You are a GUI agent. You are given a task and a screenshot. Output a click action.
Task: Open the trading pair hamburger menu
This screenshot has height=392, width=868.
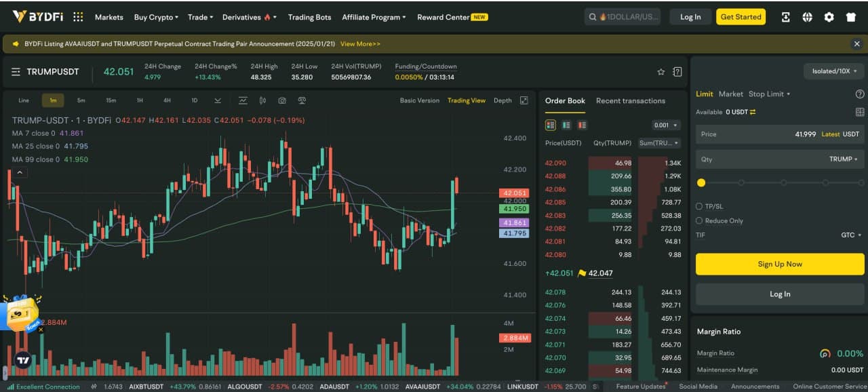click(16, 72)
